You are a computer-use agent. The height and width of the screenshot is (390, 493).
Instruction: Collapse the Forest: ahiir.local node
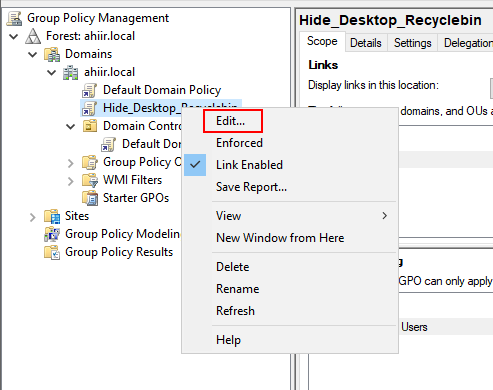14,36
